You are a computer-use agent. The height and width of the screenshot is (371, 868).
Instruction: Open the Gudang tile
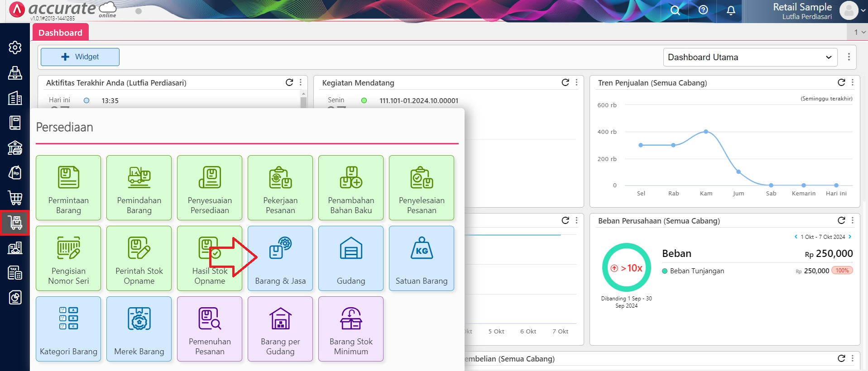[x=351, y=258]
